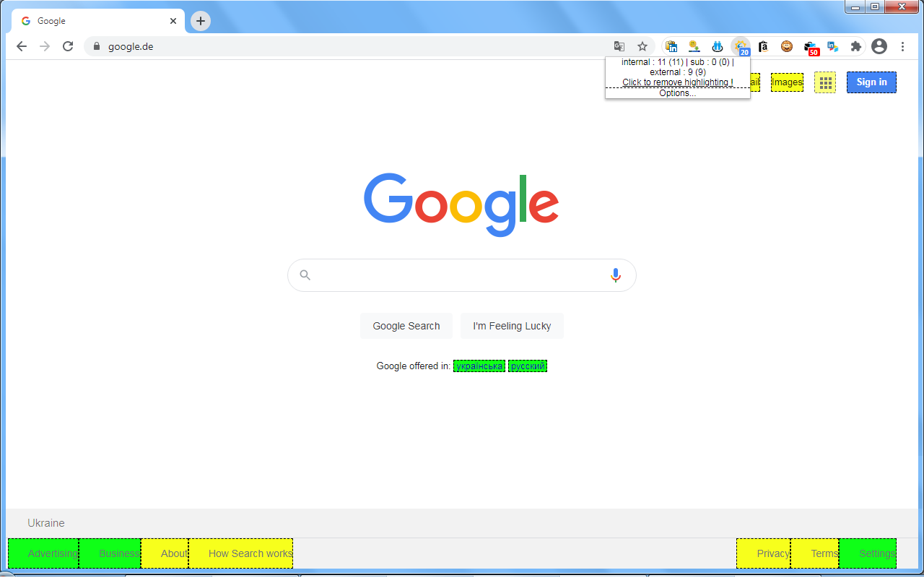This screenshot has height=578, width=924.
Task: Open the Google apps grid
Action: [825, 82]
